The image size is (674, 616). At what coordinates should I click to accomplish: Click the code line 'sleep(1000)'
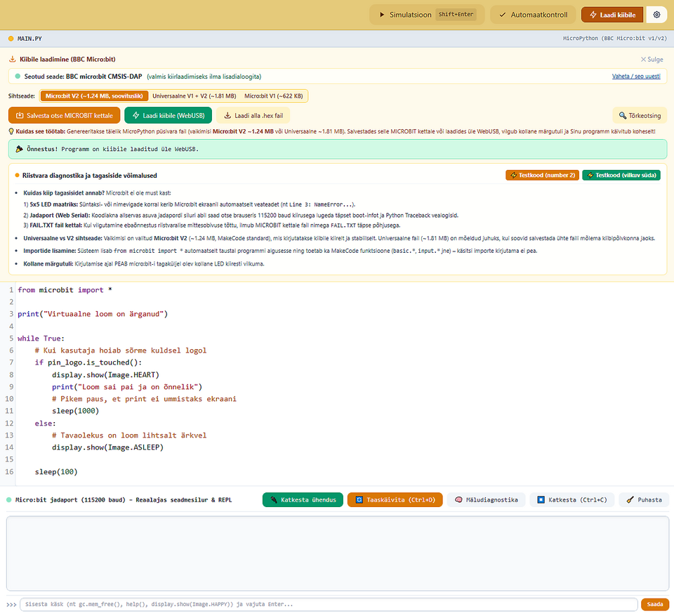point(76,411)
